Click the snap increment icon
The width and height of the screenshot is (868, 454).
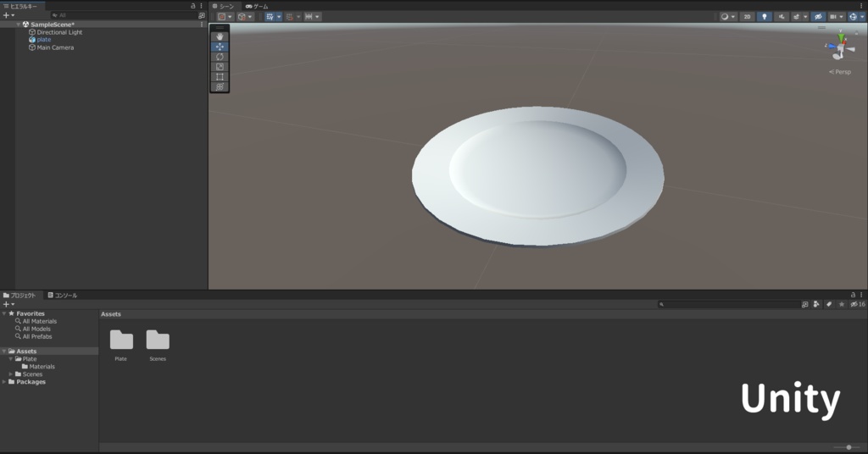pyautogui.click(x=309, y=17)
